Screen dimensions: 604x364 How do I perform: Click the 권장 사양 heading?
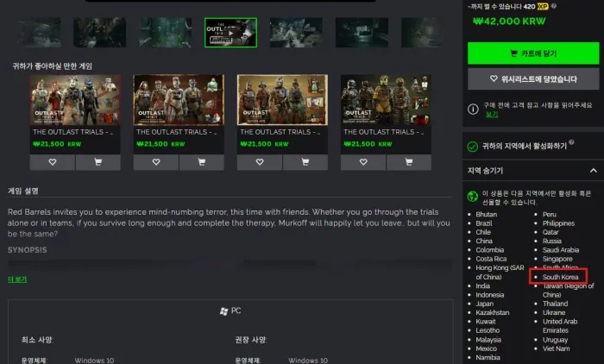coord(251,340)
